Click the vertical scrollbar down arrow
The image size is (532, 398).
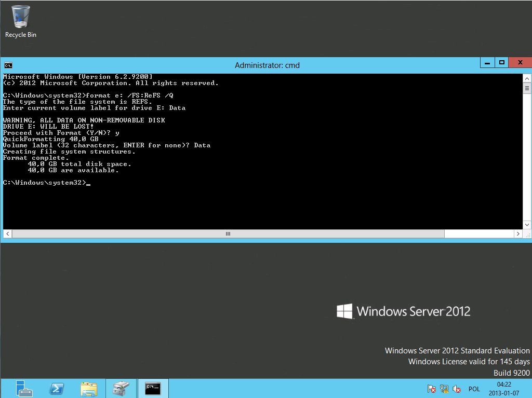pos(527,224)
